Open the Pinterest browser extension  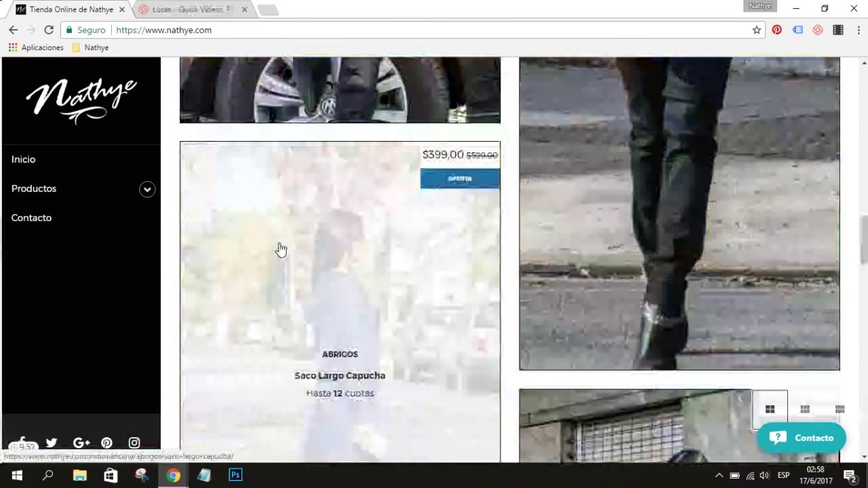click(x=777, y=30)
